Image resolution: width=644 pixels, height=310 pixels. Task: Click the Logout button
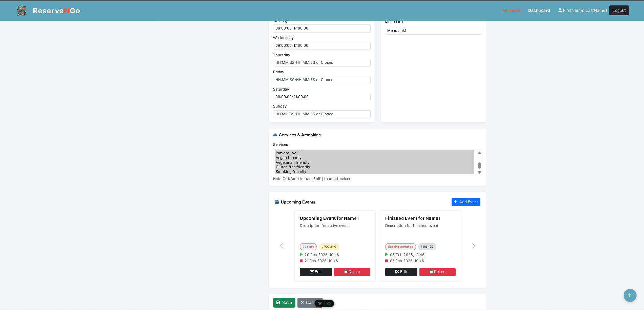[619, 11]
